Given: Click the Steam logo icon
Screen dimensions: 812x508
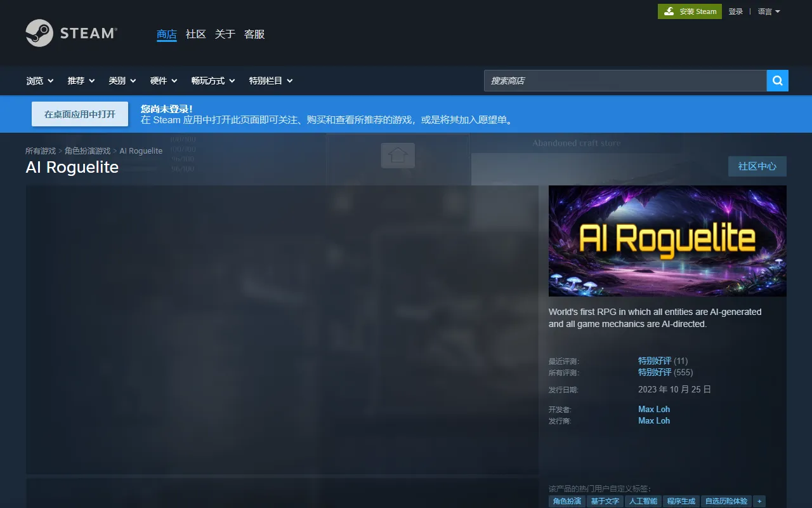Looking at the screenshot, I should [x=39, y=32].
